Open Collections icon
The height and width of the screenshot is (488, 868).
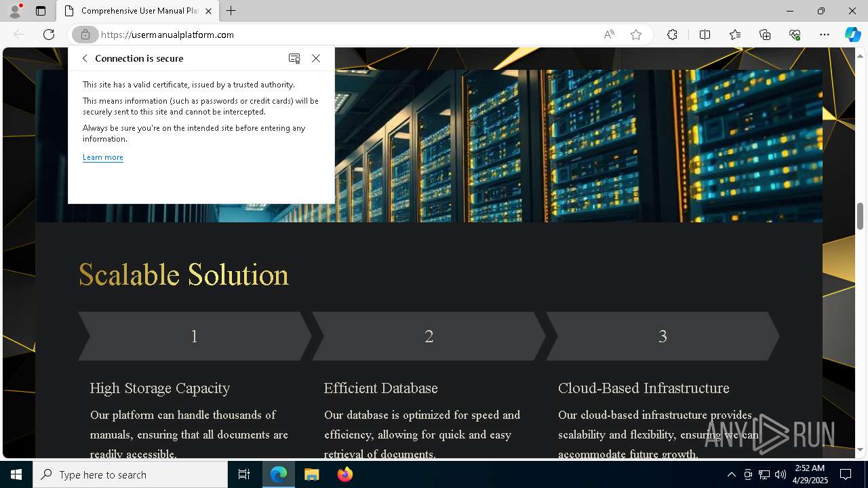click(x=765, y=35)
